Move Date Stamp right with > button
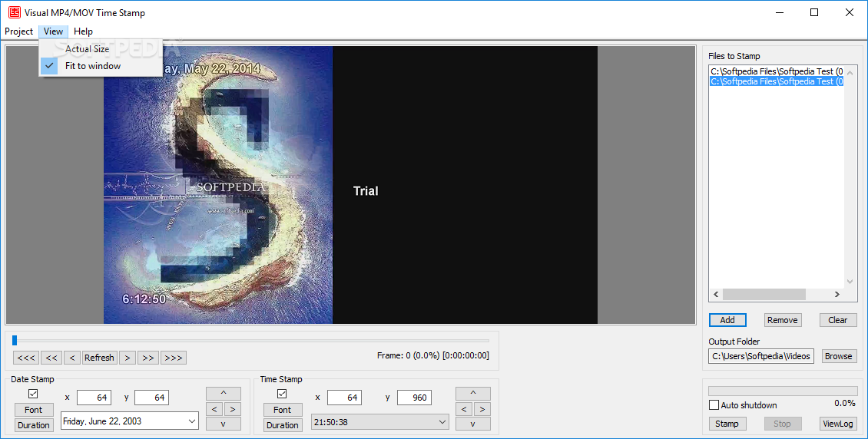 233,409
